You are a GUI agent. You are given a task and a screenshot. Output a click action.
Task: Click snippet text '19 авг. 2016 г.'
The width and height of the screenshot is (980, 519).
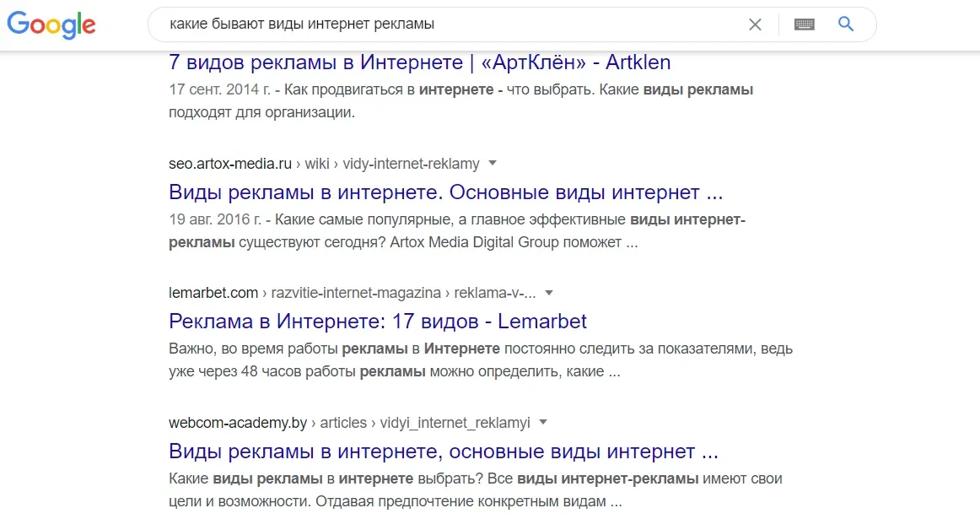click(x=215, y=219)
